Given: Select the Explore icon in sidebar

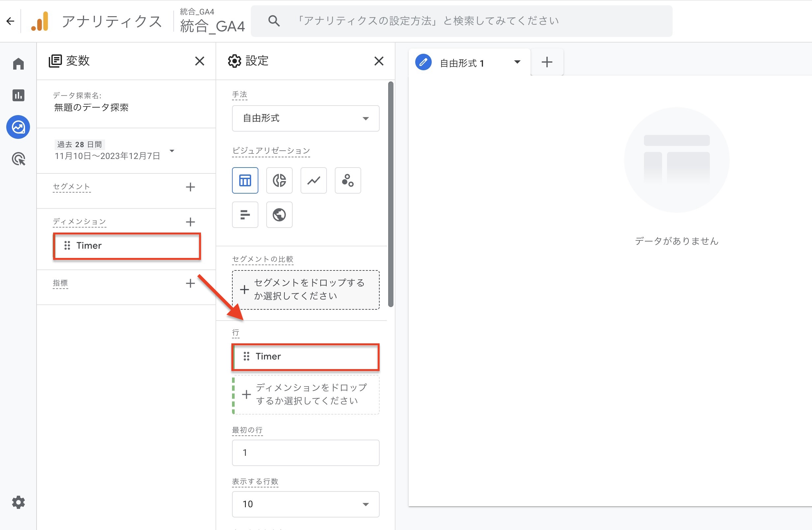Looking at the screenshot, I should pyautogui.click(x=18, y=127).
